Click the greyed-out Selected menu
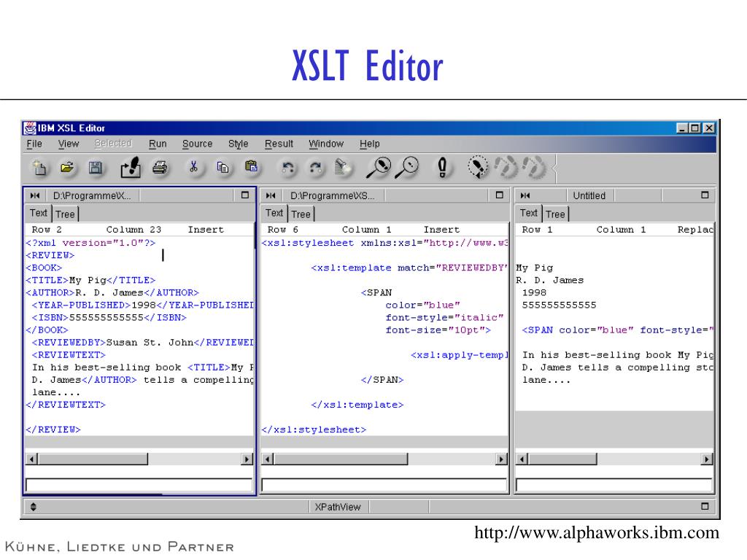 [x=113, y=144]
